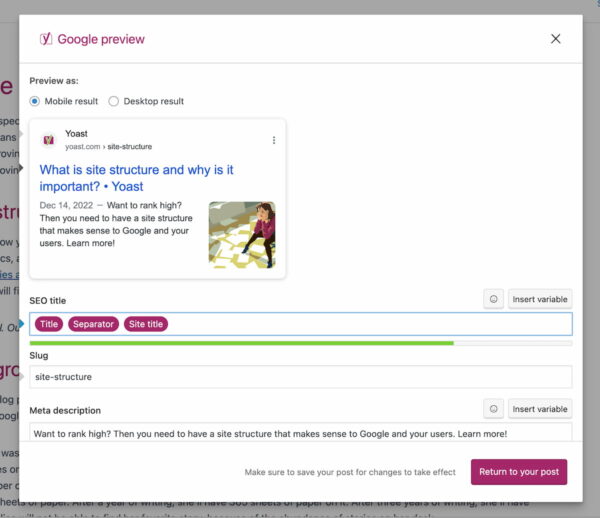Click the Return to your post button

[519, 472]
